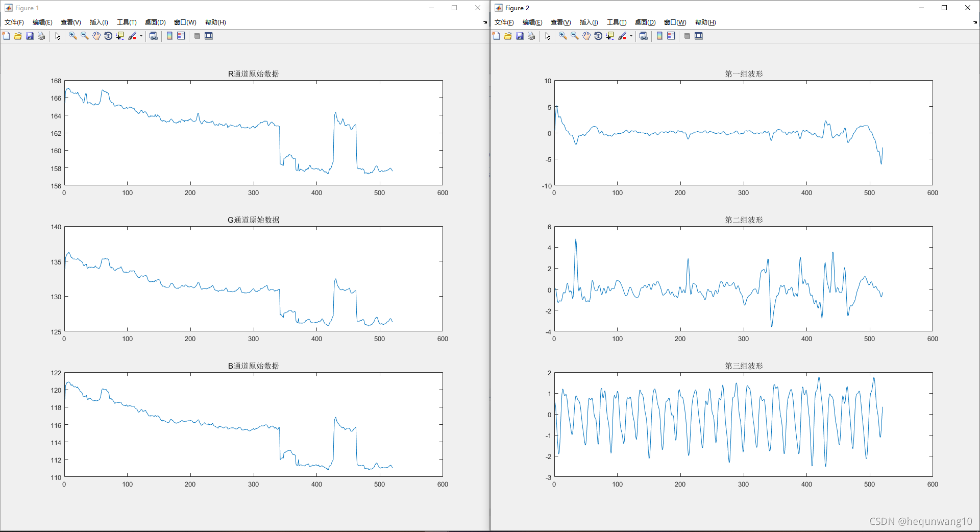Image resolution: width=980 pixels, height=532 pixels.
Task: Open brush color dropdown arrow in Figure 1
Action: (x=141, y=36)
